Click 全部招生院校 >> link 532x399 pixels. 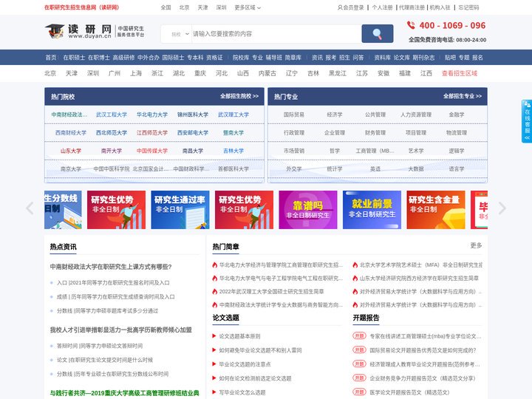click(x=239, y=96)
